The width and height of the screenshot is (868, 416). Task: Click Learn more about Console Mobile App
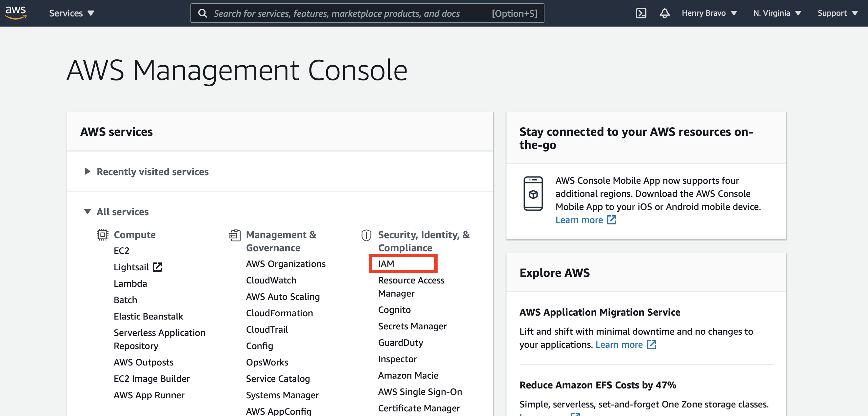[579, 220]
